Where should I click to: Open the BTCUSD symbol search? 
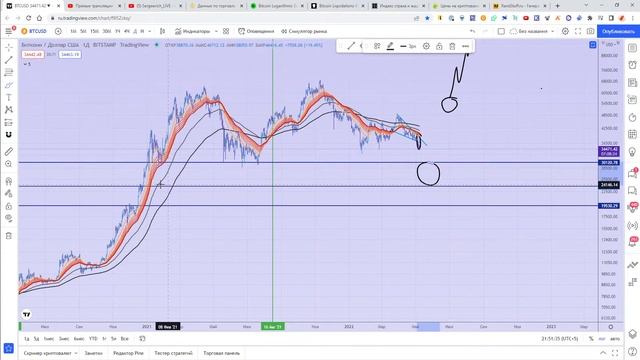point(34,31)
